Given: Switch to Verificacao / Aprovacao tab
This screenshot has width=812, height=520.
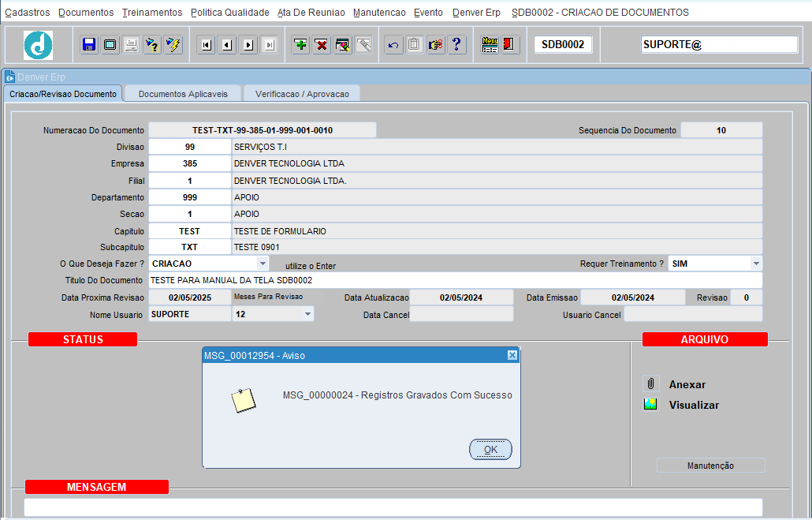Looking at the screenshot, I should click(x=302, y=94).
